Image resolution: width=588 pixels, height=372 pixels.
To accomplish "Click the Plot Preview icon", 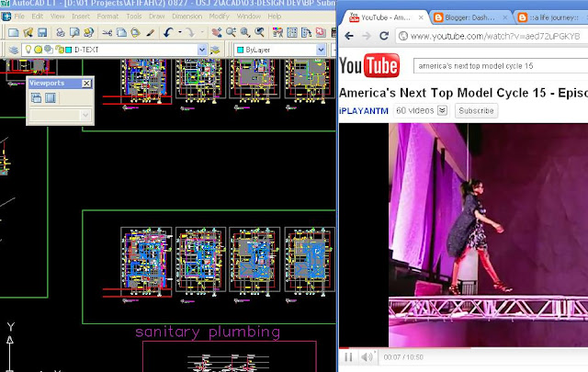I will [74, 33].
